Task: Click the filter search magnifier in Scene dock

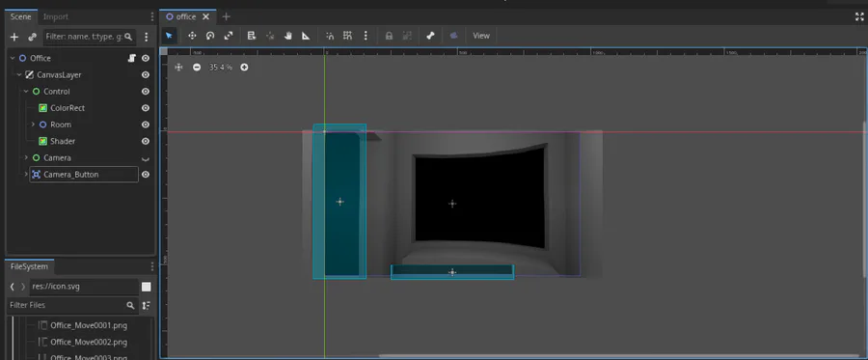Action: click(128, 37)
